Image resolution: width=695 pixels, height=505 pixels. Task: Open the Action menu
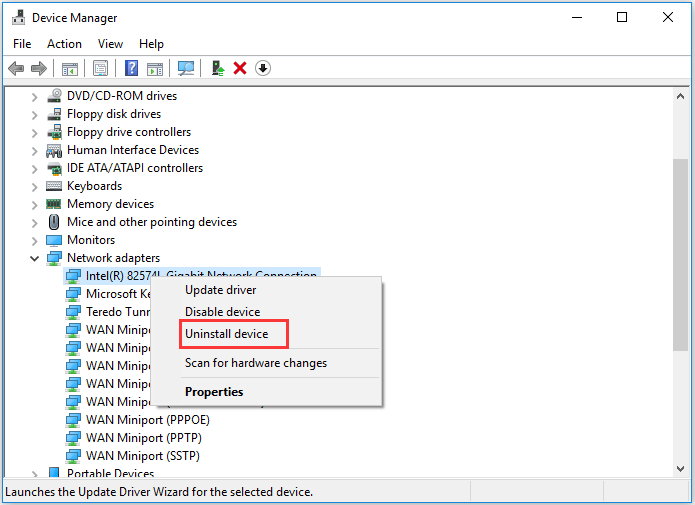(x=64, y=44)
